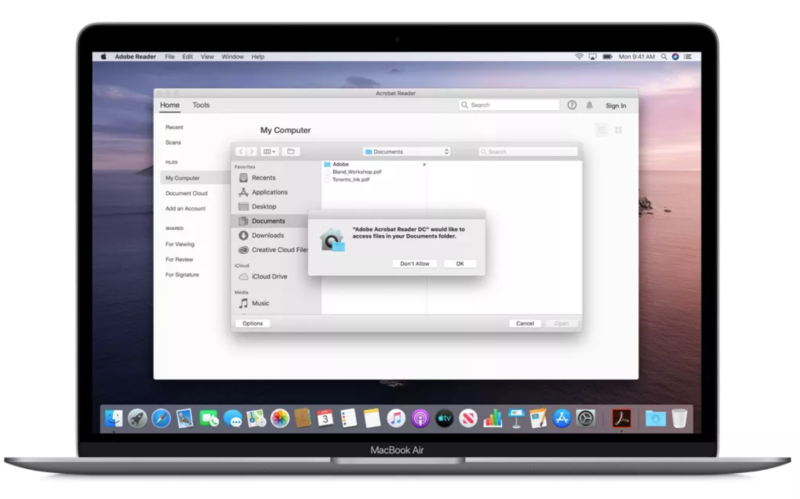Click the Acrobat Reader search field
This screenshot has height=499, width=800.
[x=510, y=105]
